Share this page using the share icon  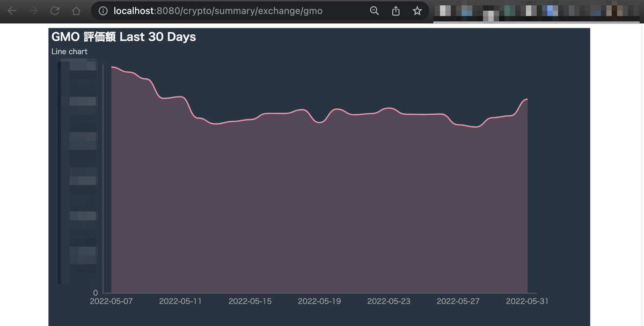pos(396,11)
